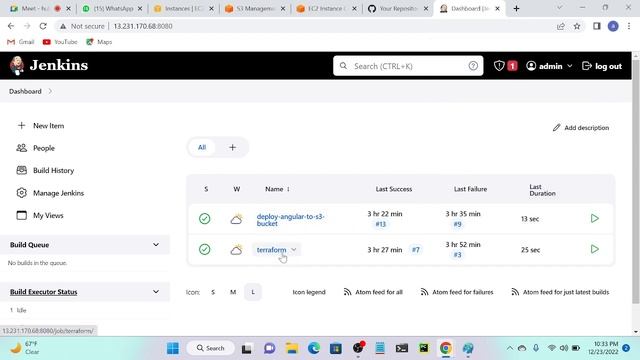Bookmark page with the star icon
This screenshot has height=360, width=640.
577,26
